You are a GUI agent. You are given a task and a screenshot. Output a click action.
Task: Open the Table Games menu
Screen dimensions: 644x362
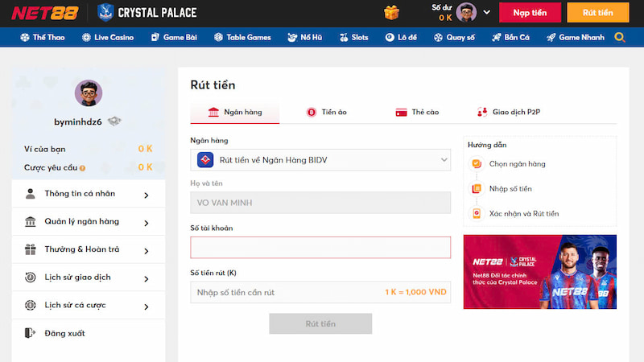pos(242,37)
